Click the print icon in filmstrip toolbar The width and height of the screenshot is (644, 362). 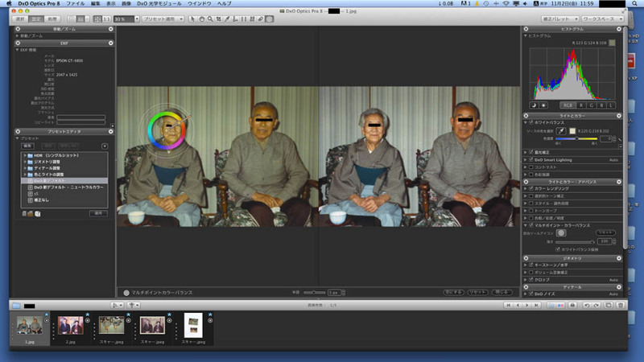point(572,306)
